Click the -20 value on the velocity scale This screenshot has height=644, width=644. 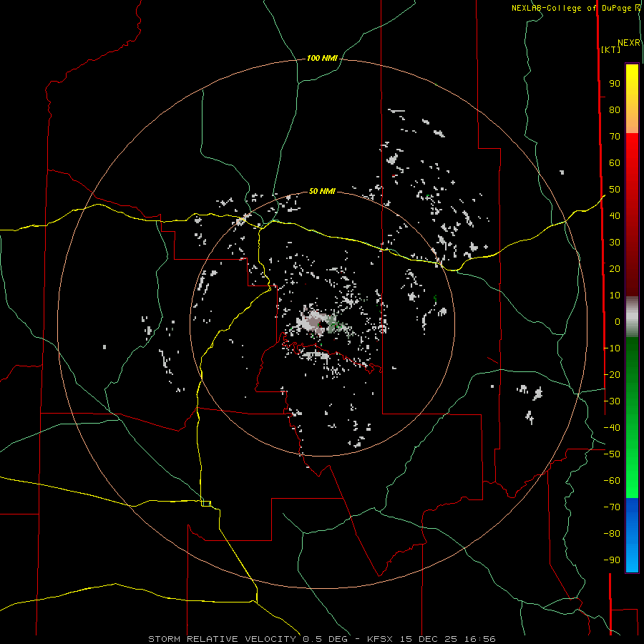point(612,375)
